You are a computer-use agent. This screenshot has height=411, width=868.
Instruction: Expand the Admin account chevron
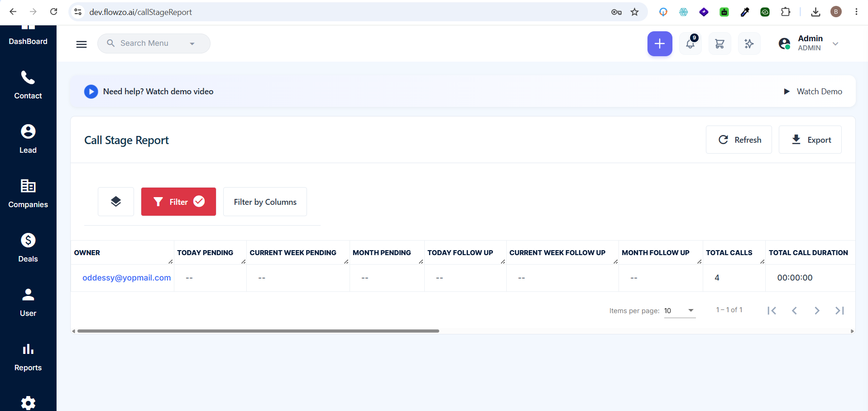(835, 44)
